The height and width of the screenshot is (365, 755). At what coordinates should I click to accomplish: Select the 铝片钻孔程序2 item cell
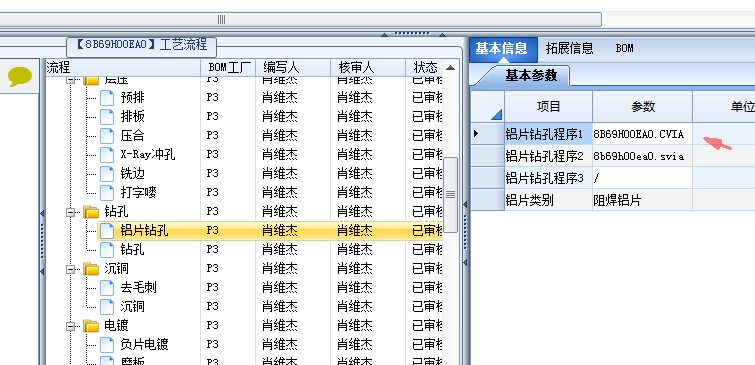[548, 156]
